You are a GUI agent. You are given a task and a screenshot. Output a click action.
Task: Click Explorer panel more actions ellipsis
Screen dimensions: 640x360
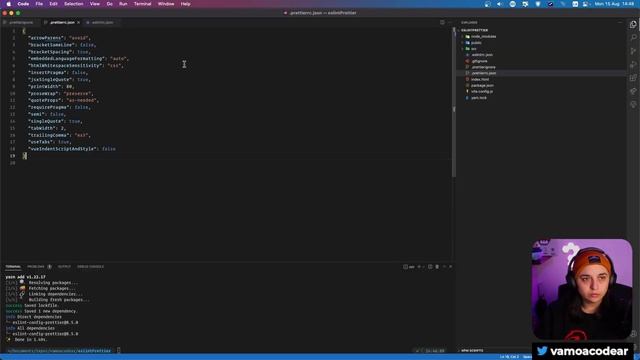click(620, 22)
